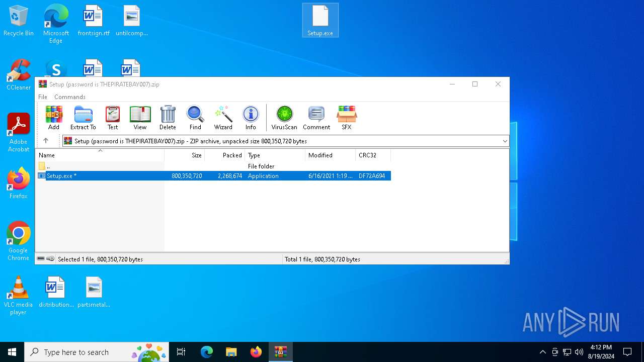Select the parent folder '..' row
Viewport: 644px width, 362px height.
[x=213, y=166]
